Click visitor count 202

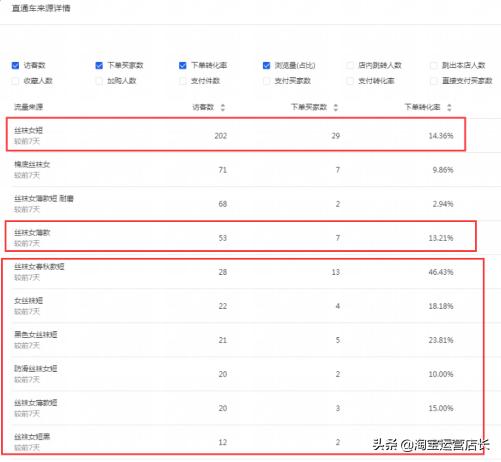[221, 136]
